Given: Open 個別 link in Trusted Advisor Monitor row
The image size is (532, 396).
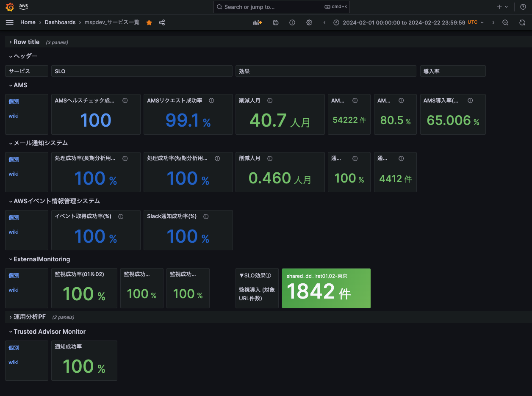Looking at the screenshot, I should click(14, 348).
